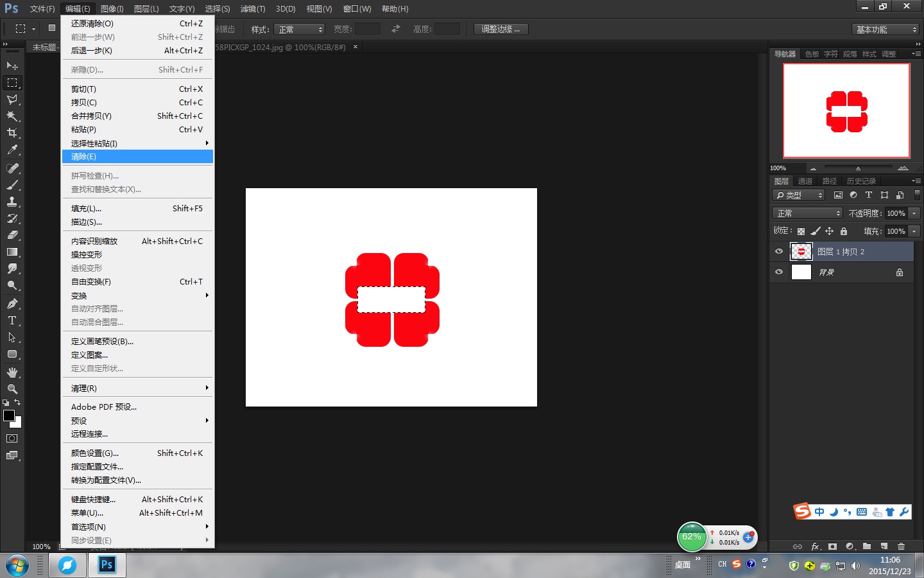Image resolution: width=924 pixels, height=578 pixels.
Task: Swap foreground and background colors
Action: (x=17, y=403)
